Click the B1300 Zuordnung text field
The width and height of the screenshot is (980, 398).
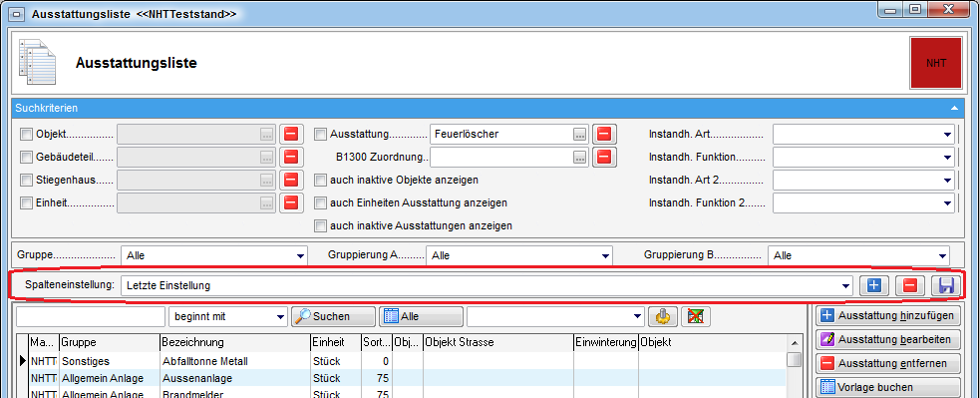click(x=500, y=157)
